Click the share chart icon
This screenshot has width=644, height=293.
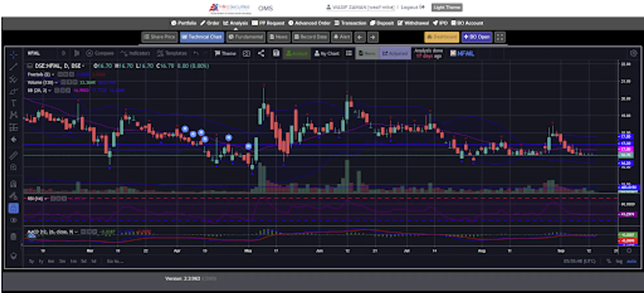point(261,53)
